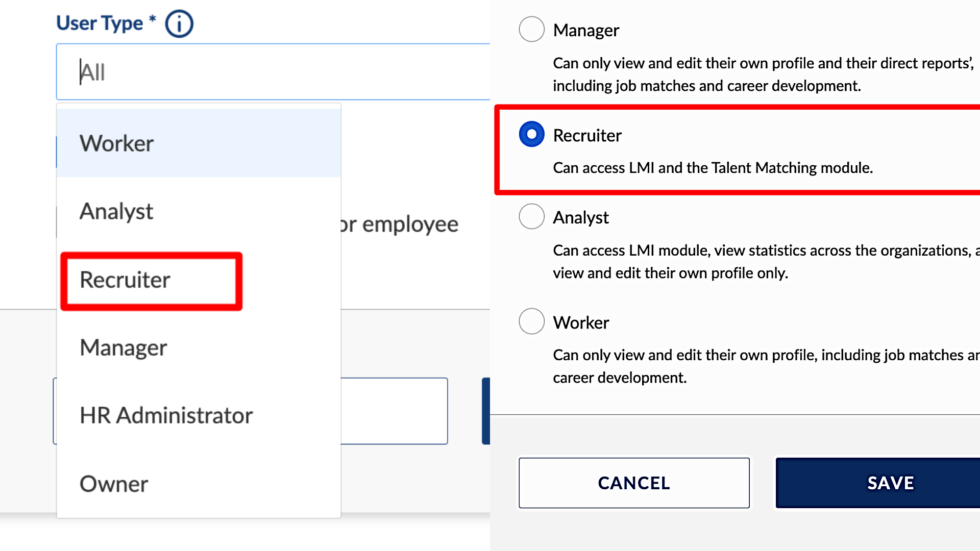The height and width of the screenshot is (551, 980).
Task: Choose Manager from the dropdown list
Action: (123, 348)
